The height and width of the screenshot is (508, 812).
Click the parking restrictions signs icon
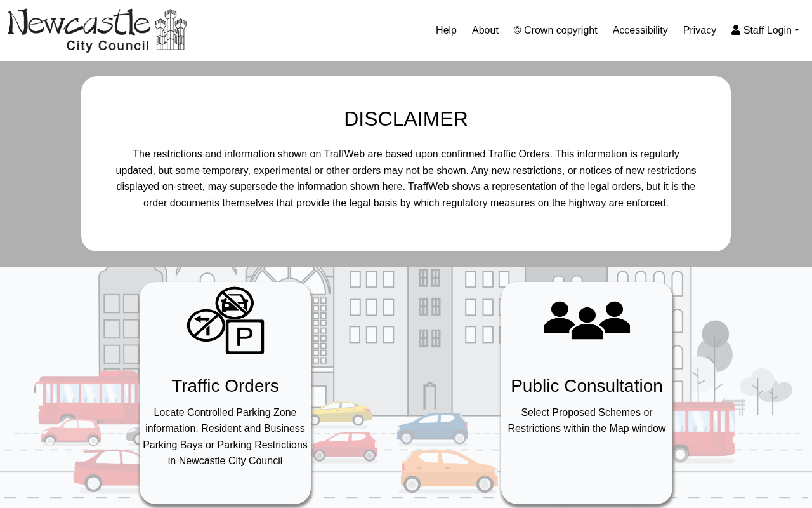[x=225, y=321]
